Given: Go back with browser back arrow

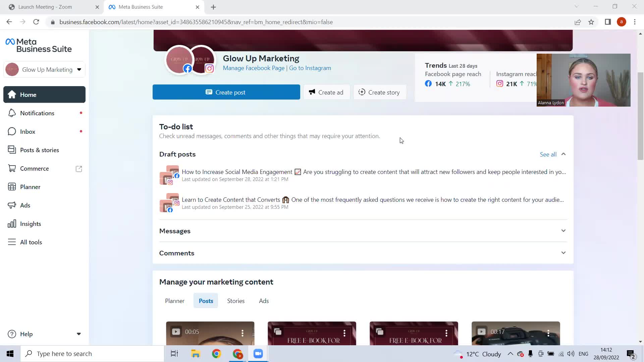Looking at the screenshot, I should 9,22.
